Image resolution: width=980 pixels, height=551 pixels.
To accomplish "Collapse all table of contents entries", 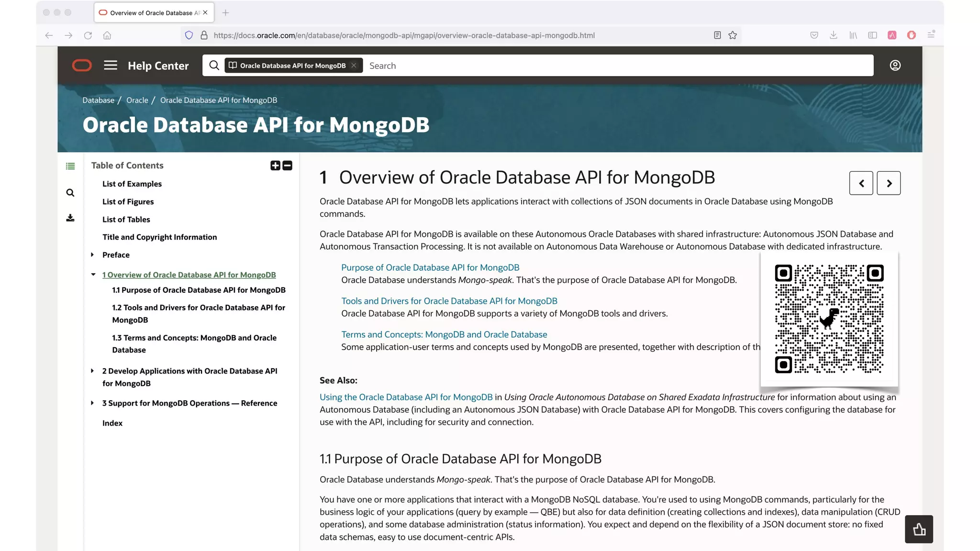I will 288,165.
